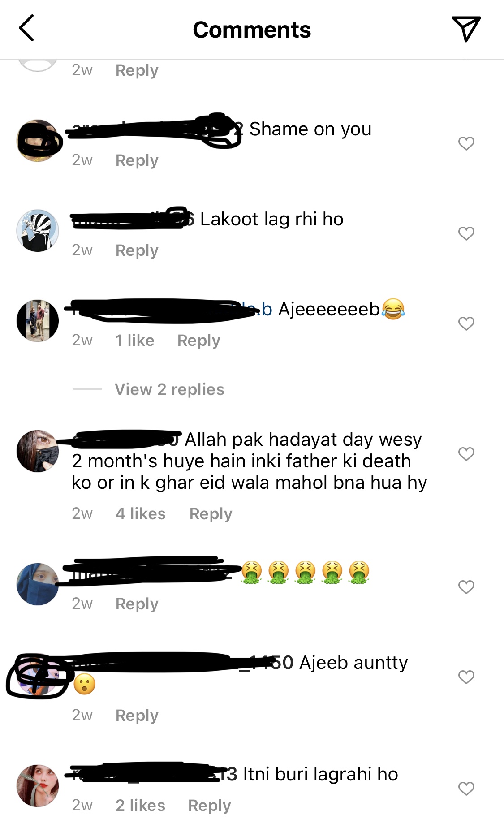504x832 pixels.
Task: Heart the 'Ajeeeeeeeb' comment
Action: pyautogui.click(x=466, y=323)
